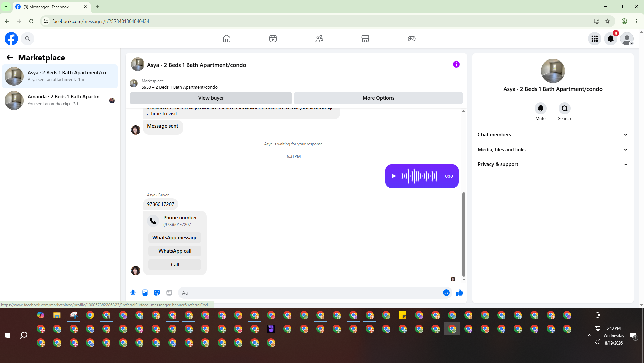Open the emoji picker in message box

(446, 293)
